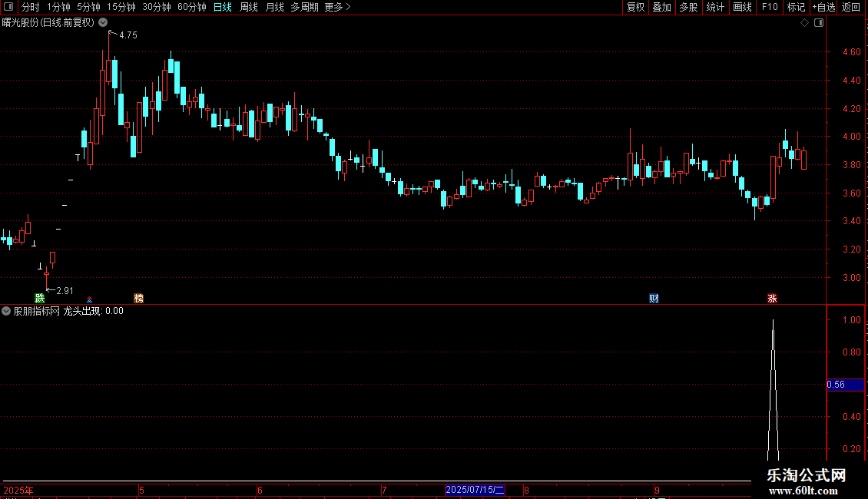The image size is (868, 499).
Task: Click the 3.00 price axis label
Action: 851,278
